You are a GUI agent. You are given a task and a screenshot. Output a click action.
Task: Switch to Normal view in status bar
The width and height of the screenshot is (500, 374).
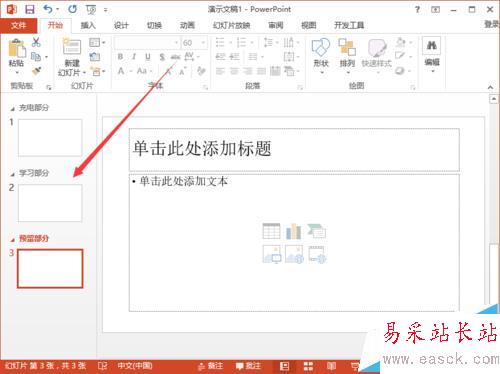[x=284, y=366]
